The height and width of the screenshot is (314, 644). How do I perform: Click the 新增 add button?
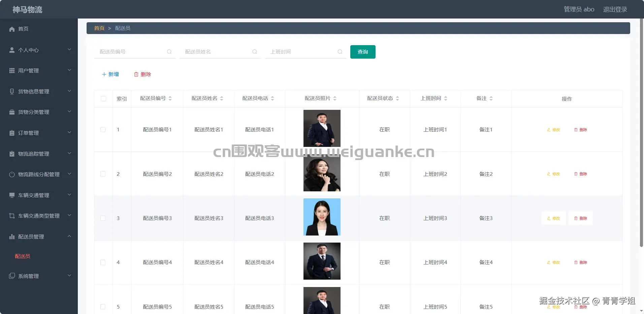pos(110,74)
